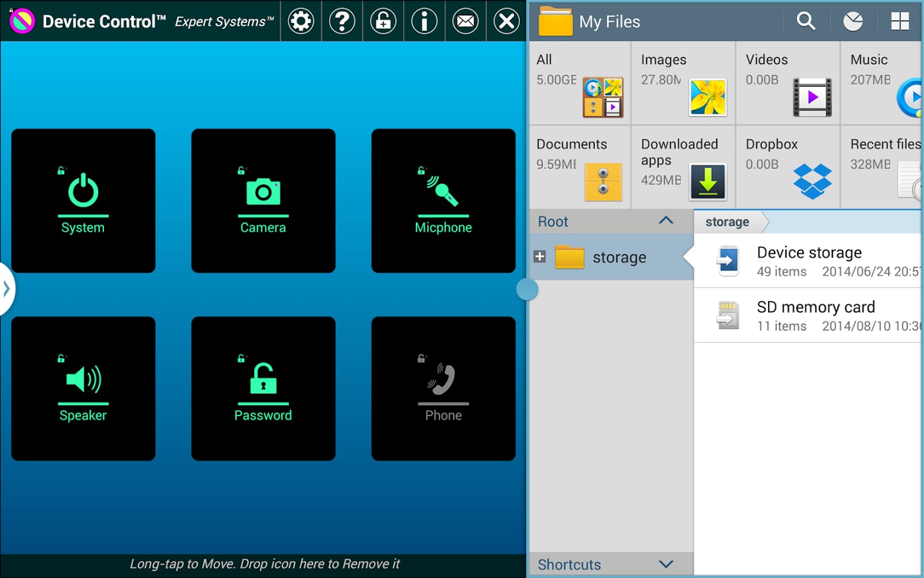
Task: Tap the SD memory card icon
Action: pos(728,315)
